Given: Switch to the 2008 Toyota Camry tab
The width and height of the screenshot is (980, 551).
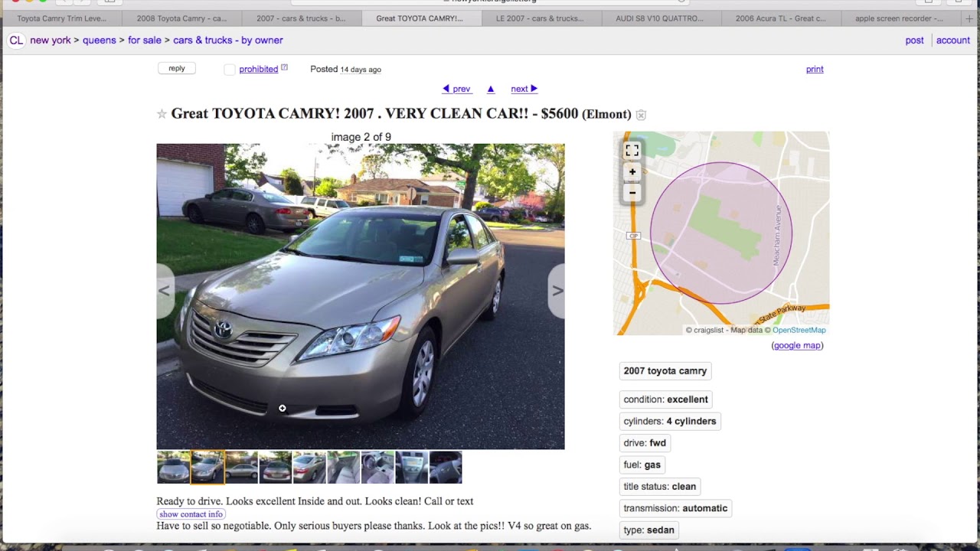Looking at the screenshot, I should (x=181, y=18).
